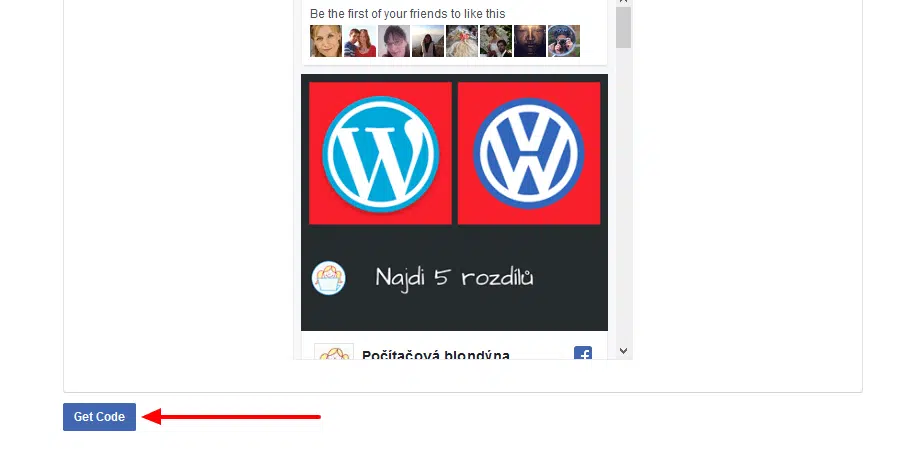Viewport: 922px width, 449px height.
Task: Click 'Be the first of your friends to like this'
Action: (407, 14)
